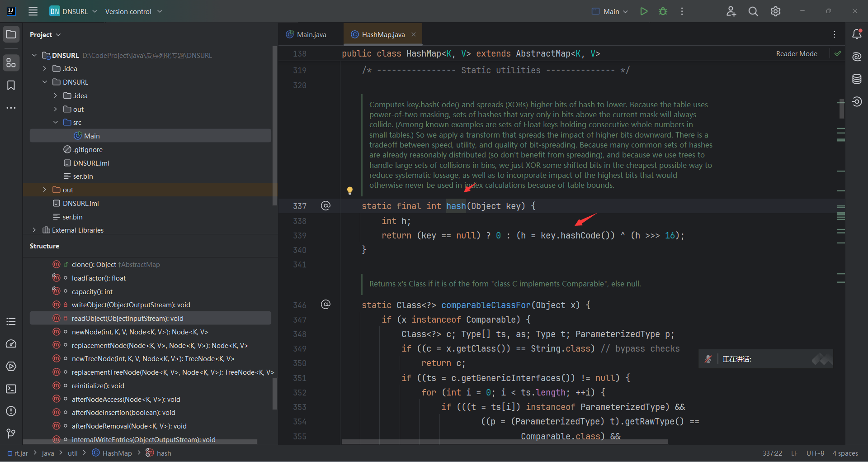868x462 pixels.
Task: Open the Project tool window folder icon
Action: [11, 34]
